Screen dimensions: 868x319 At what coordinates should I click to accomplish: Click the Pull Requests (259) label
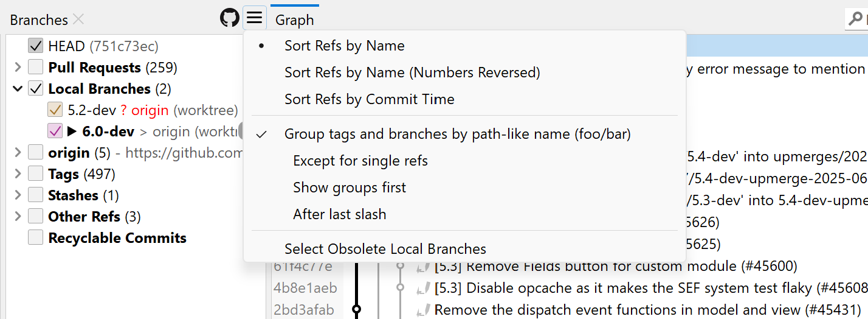(112, 67)
